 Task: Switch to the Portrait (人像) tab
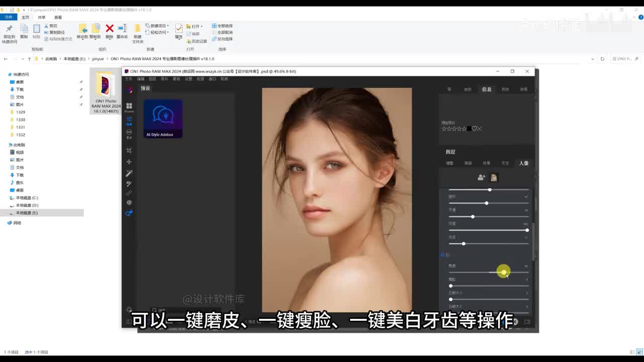click(x=524, y=163)
